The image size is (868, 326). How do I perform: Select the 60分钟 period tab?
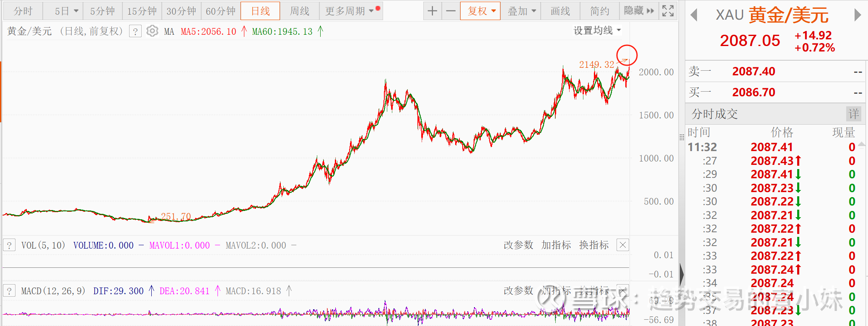tap(220, 11)
